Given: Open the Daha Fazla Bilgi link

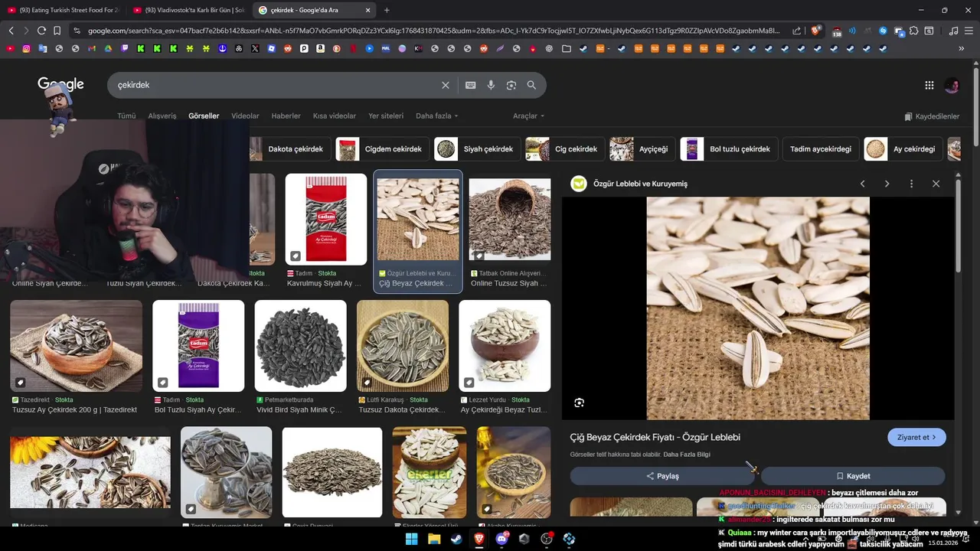Looking at the screenshot, I should coord(687,455).
